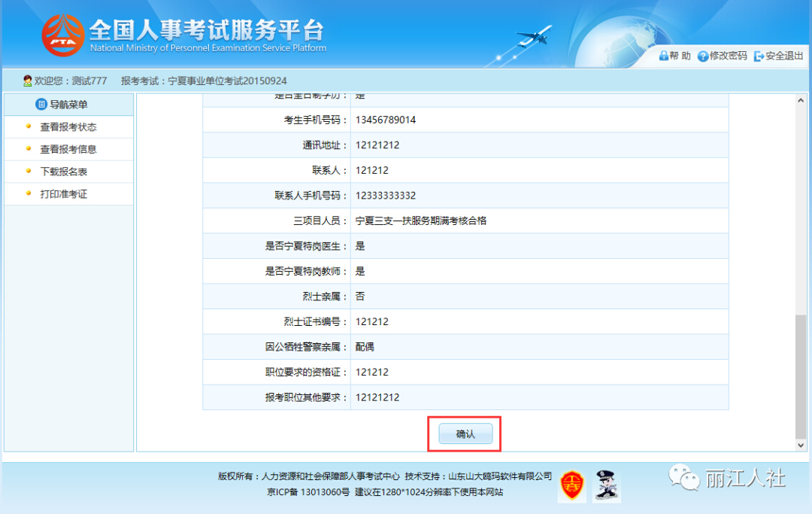
Task: Click the red shield badge in footer
Action: coord(571,485)
